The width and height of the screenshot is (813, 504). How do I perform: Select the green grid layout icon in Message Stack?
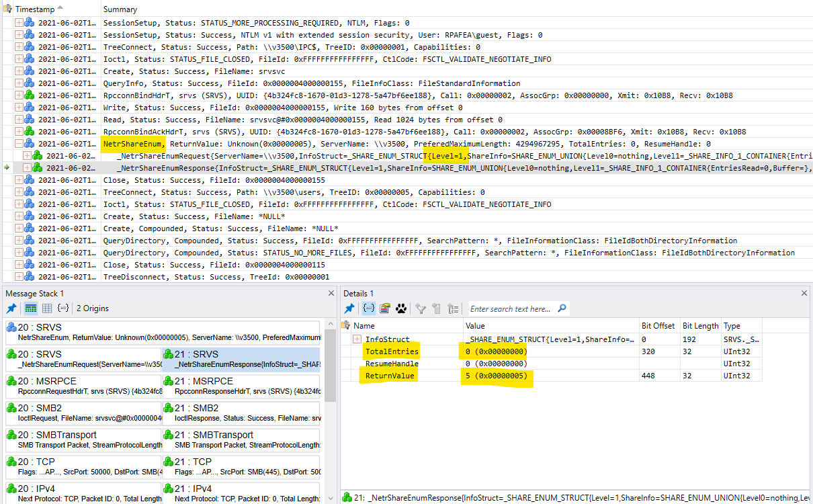(31, 308)
